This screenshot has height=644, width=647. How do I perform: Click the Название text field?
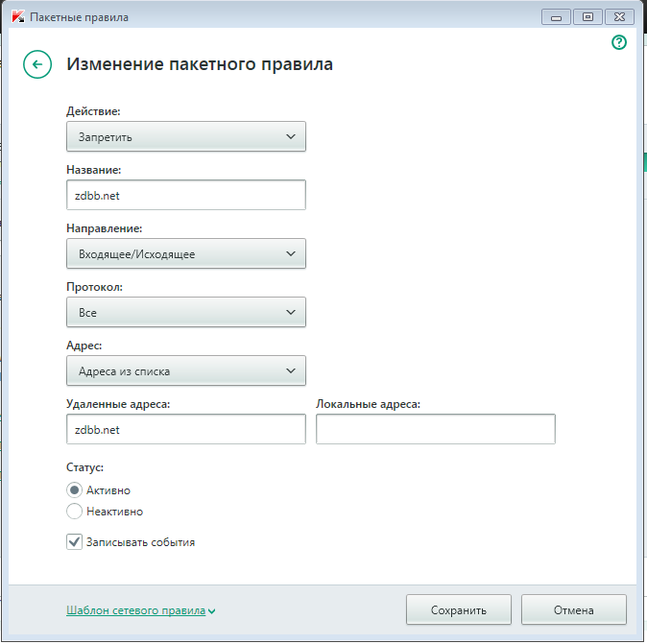pyautogui.click(x=186, y=195)
